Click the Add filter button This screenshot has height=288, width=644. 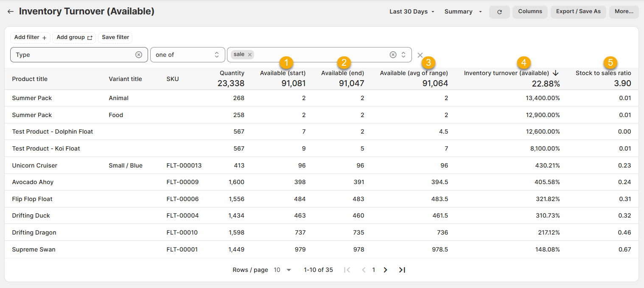30,37
